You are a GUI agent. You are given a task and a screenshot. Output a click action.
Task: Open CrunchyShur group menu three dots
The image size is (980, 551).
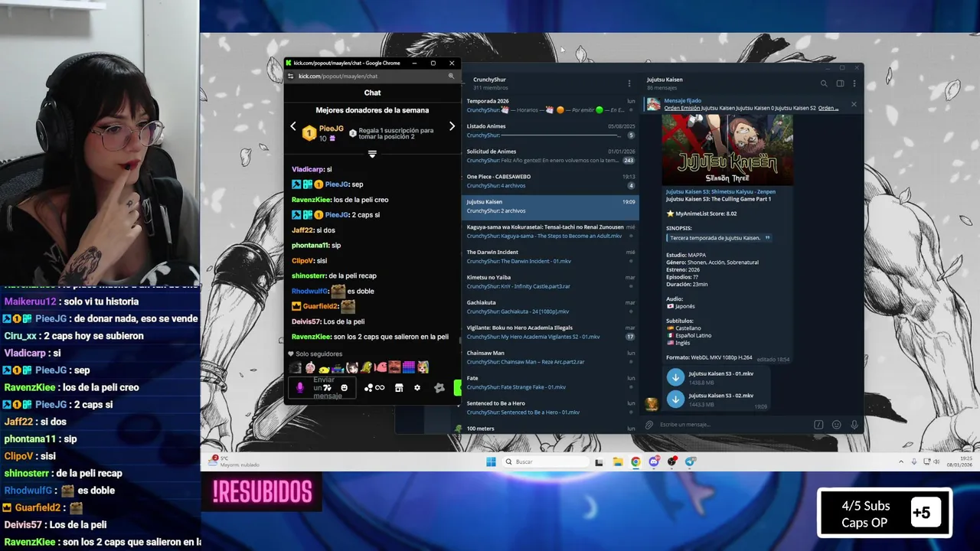(629, 83)
